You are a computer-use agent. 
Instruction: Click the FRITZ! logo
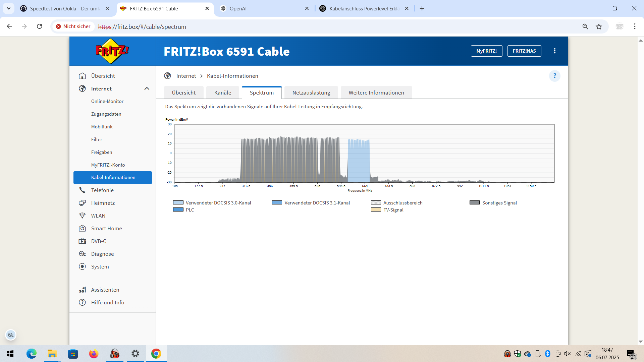coord(112,51)
